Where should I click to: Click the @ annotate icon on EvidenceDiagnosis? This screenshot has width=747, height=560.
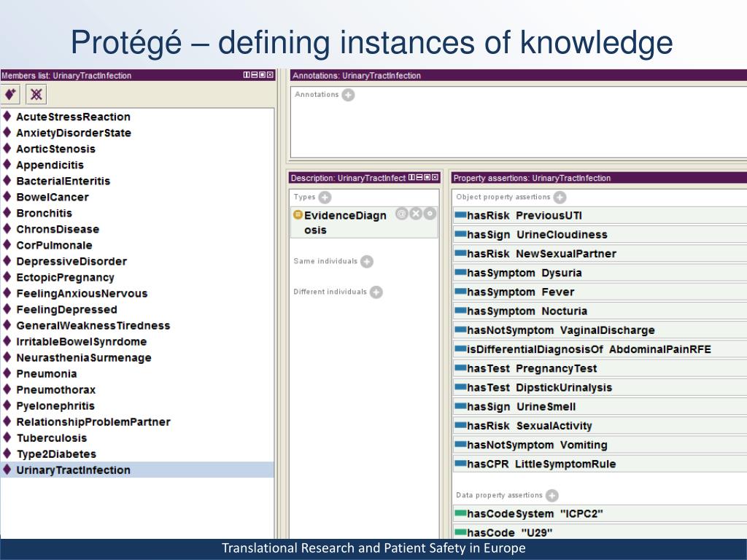pyautogui.click(x=402, y=214)
